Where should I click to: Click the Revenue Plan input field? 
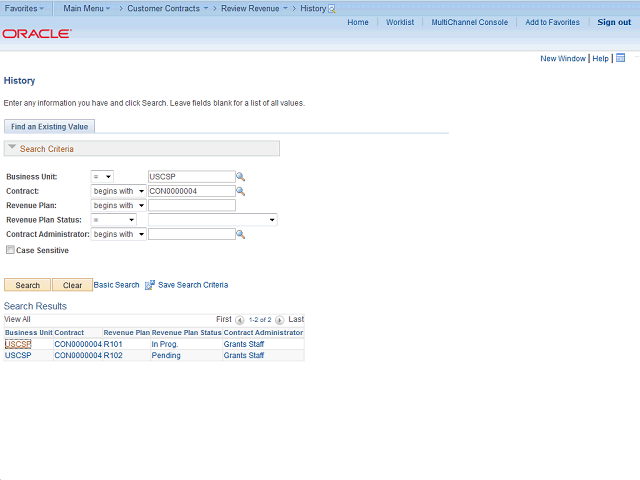pos(191,205)
